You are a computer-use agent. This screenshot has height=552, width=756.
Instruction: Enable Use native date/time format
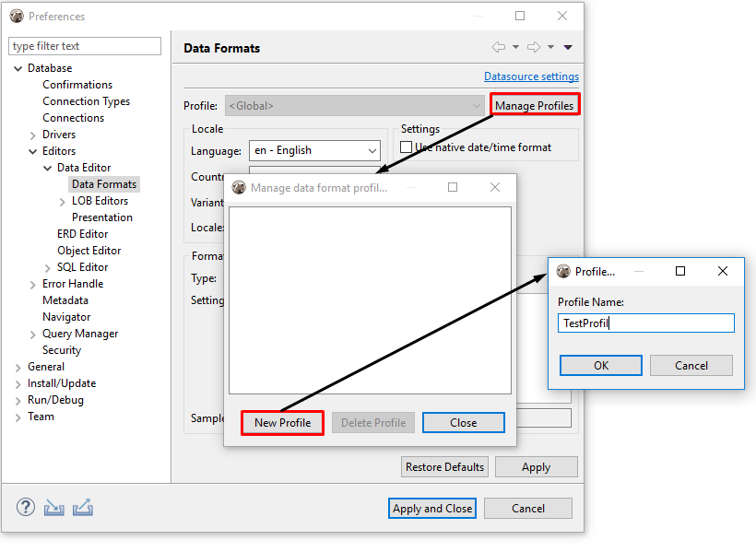(x=406, y=147)
